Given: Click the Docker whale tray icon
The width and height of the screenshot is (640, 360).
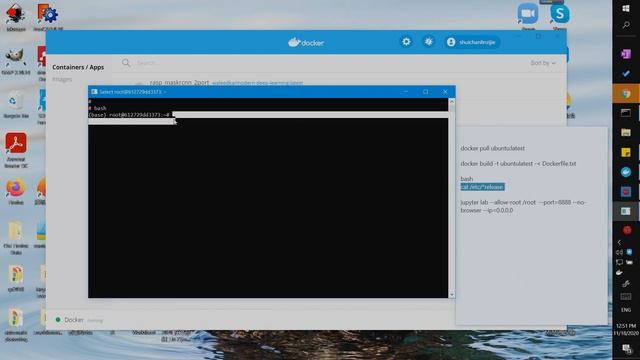Looking at the screenshot, I should (x=619, y=272).
